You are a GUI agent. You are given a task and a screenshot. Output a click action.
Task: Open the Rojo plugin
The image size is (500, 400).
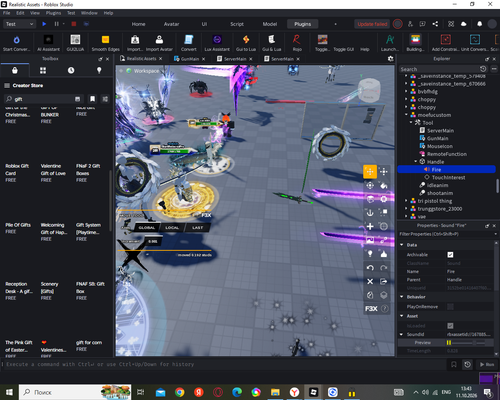coord(297,43)
